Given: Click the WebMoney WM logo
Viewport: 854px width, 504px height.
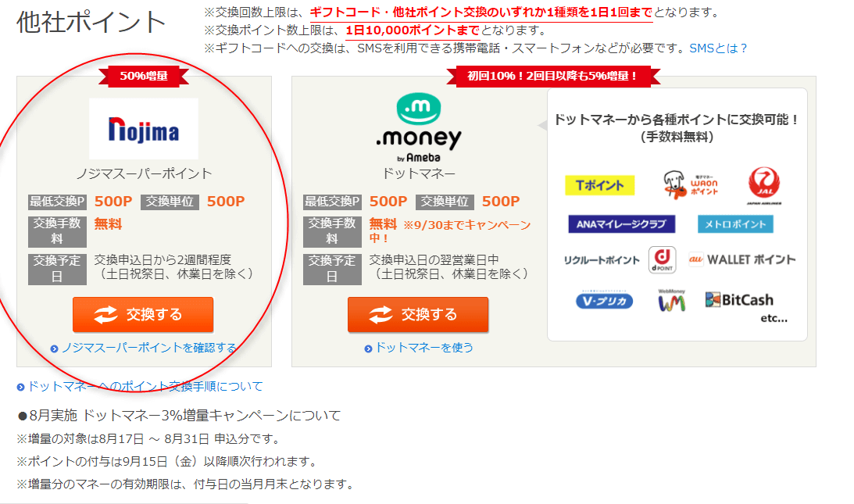Looking at the screenshot, I should coord(671,300).
